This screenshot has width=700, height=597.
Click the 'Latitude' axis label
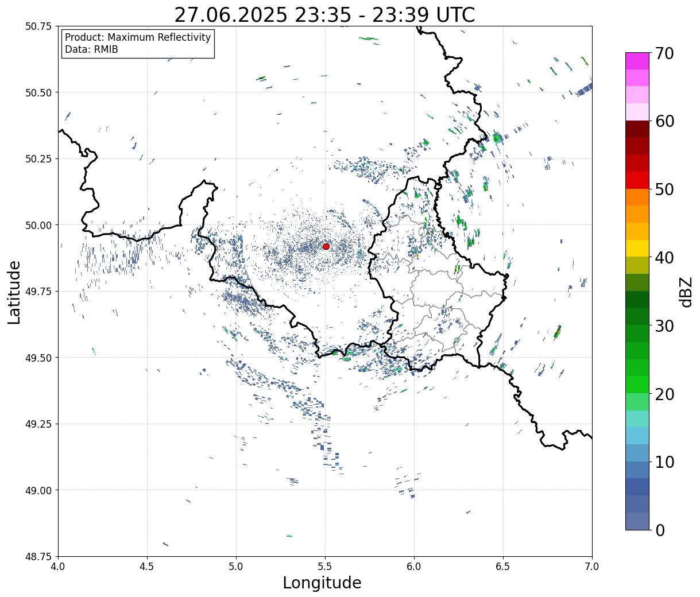pyautogui.click(x=14, y=292)
